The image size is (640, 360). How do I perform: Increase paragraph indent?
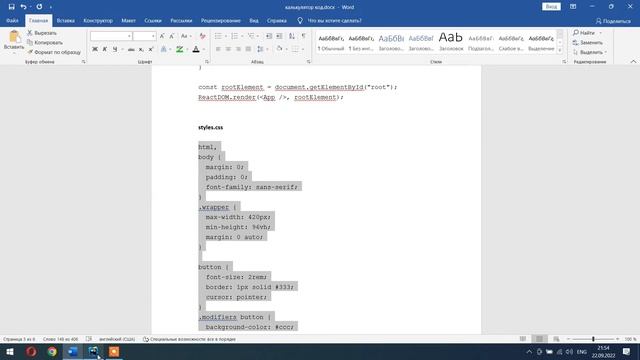pos(279,36)
